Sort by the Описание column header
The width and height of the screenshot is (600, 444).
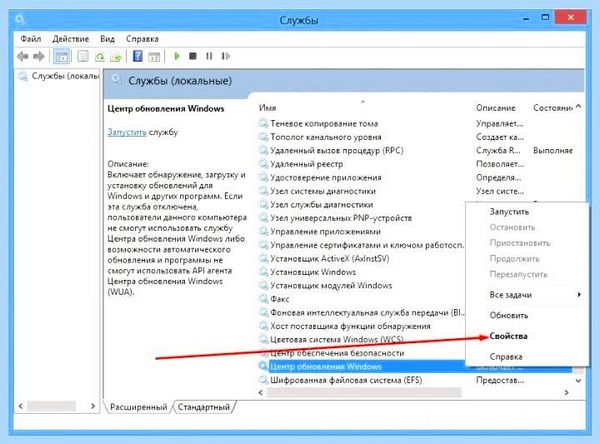click(496, 108)
